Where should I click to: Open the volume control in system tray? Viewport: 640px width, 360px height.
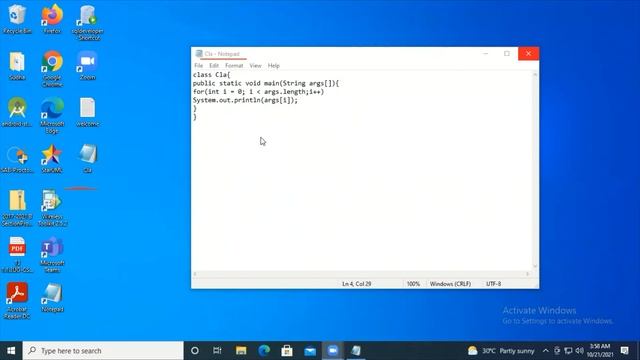click(579, 351)
